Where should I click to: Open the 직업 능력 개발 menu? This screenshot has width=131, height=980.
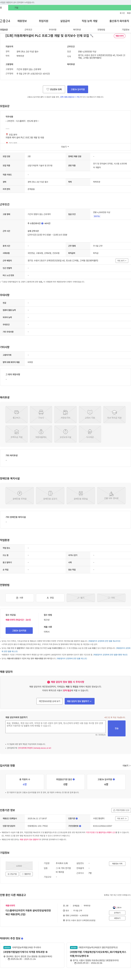tap(90, 21)
